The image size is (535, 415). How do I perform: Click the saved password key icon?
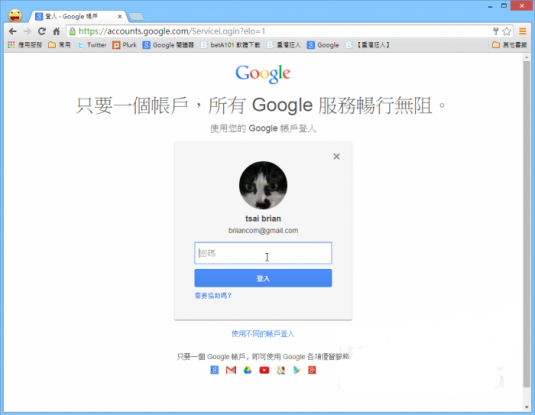coord(496,31)
